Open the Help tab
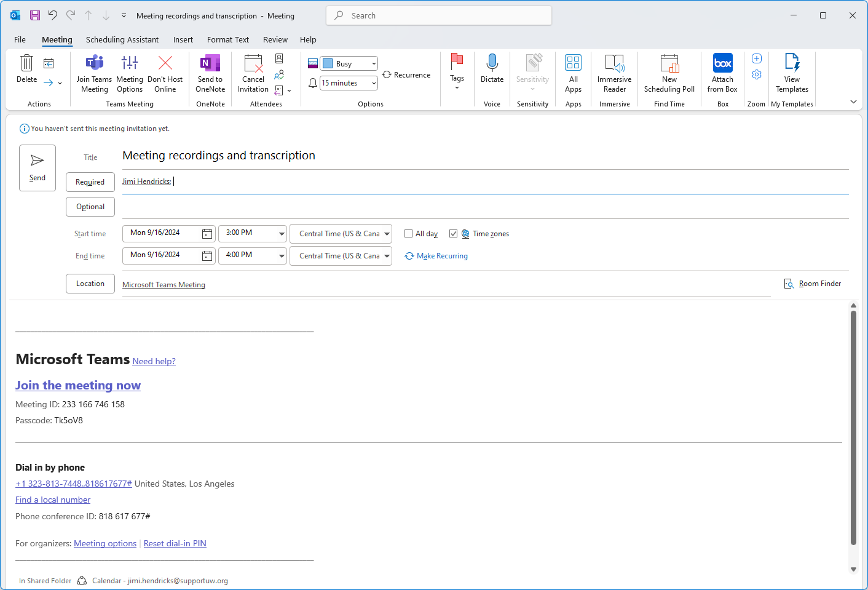Viewport: 868px width, 590px height. point(308,39)
